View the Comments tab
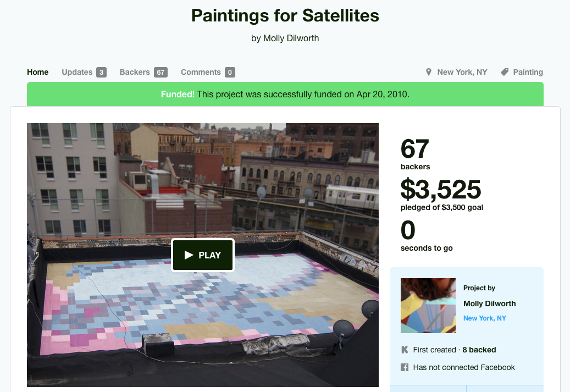570x392 pixels. [201, 72]
